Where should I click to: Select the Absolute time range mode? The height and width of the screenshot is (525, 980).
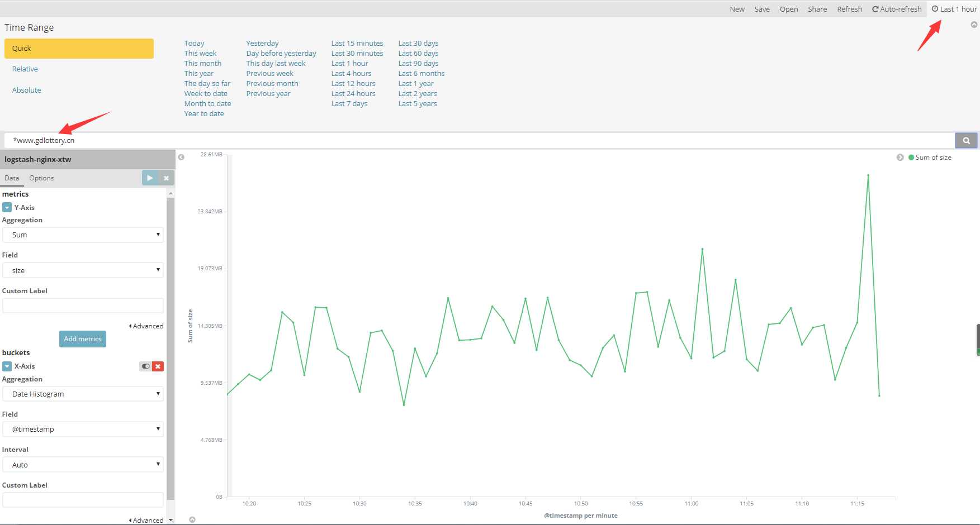pos(27,90)
